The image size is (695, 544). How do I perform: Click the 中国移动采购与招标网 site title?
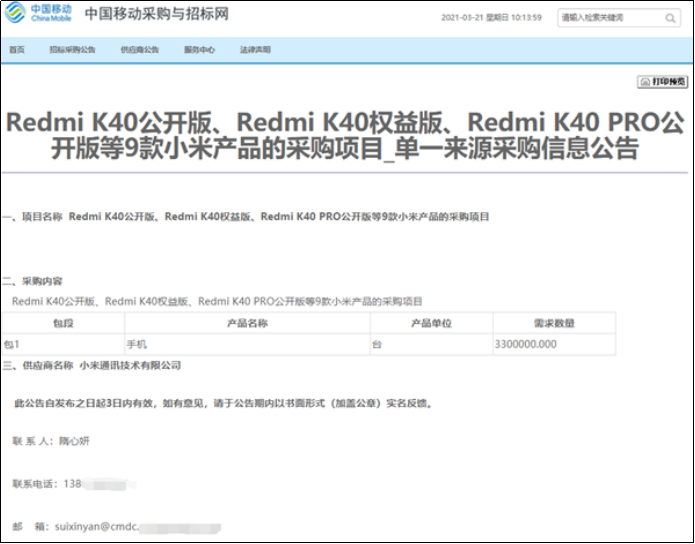(x=156, y=14)
